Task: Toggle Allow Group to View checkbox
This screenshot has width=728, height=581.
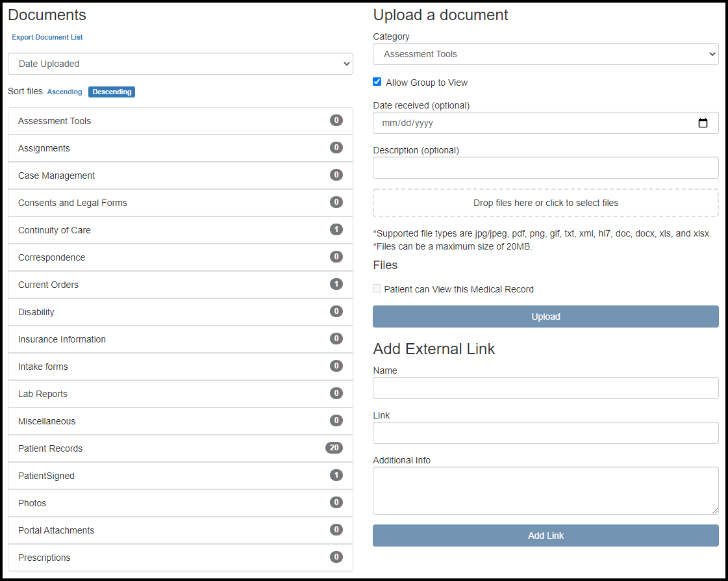Action: coord(377,82)
